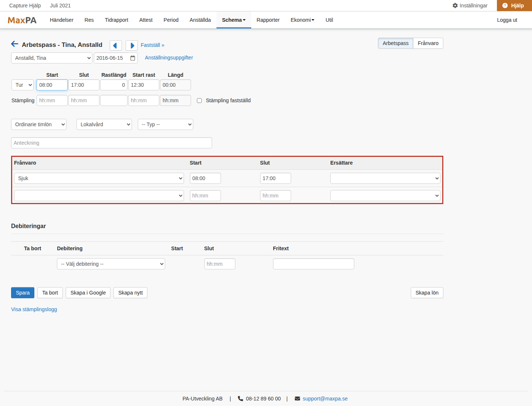Switch to Frånvaro view toggle
The width and height of the screenshot is (532, 406).
pos(428,43)
